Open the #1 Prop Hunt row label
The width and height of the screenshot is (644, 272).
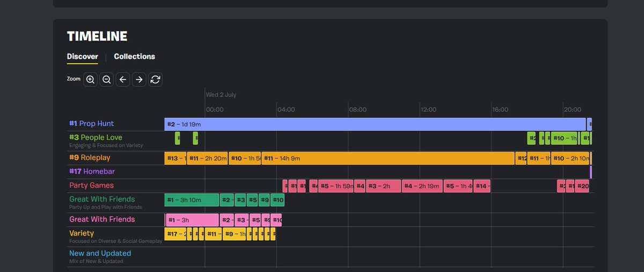pos(91,124)
